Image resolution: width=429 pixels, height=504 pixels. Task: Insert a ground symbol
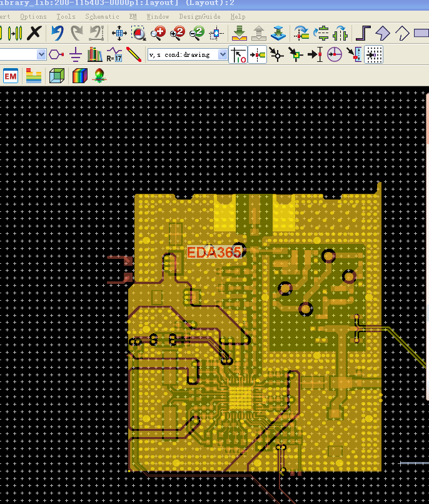click(76, 54)
